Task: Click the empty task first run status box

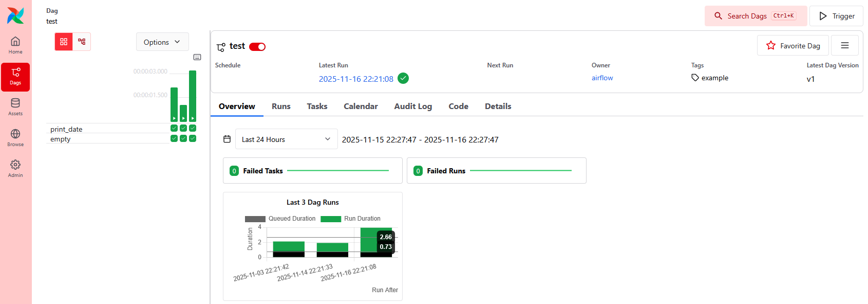Action: [174, 138]
